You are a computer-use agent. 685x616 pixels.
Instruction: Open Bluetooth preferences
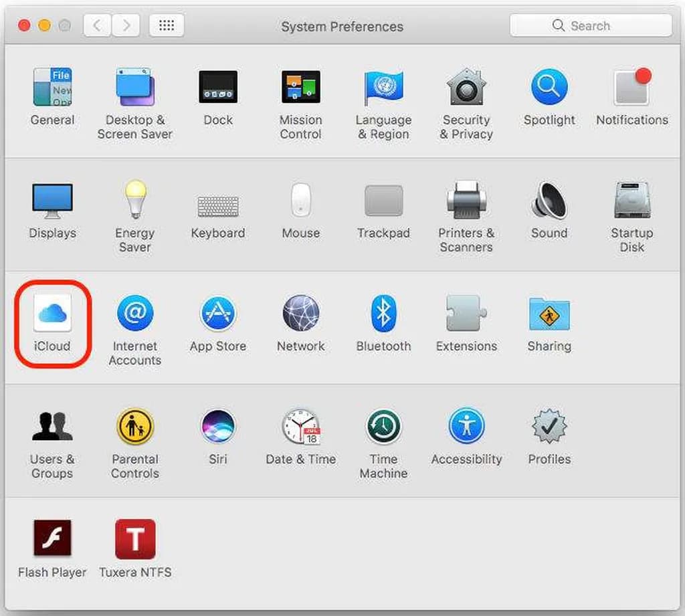pyautogui.click(x=383, y=314)
